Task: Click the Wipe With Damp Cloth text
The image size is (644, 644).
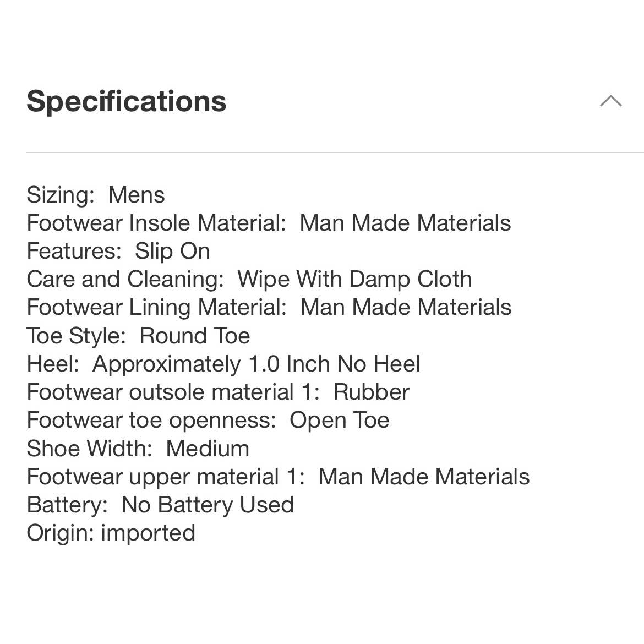Action: tap(354, 279)
